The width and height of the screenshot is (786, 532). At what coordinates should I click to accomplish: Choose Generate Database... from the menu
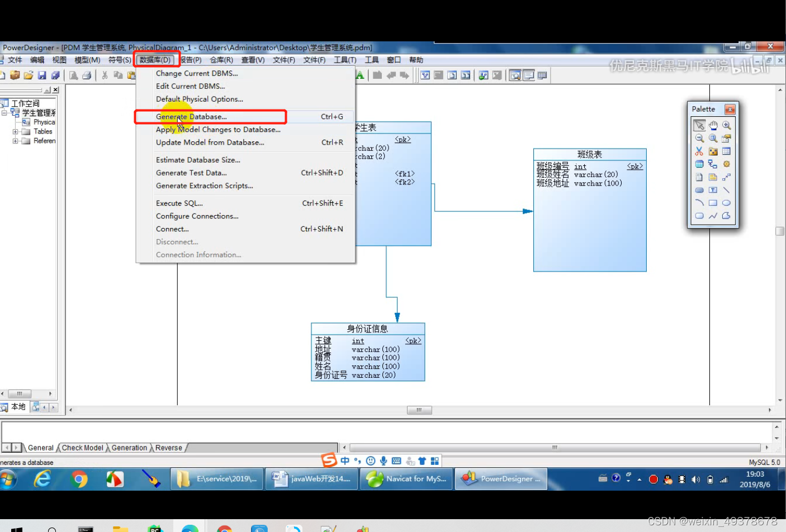(x=191, y=117)
